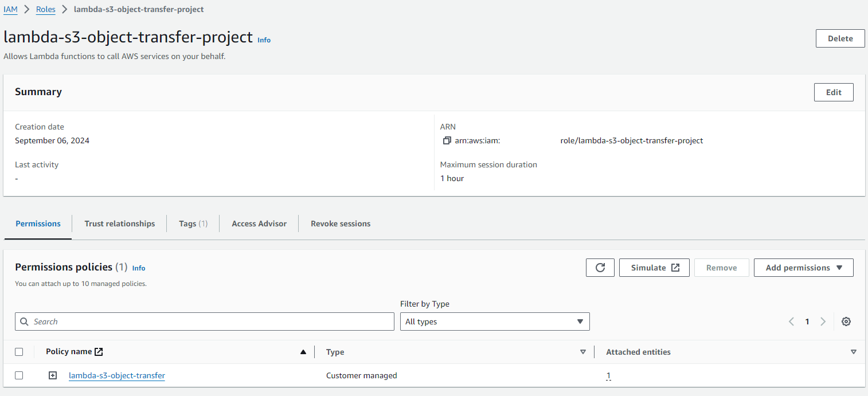This screenshot has width=868, height=396.
Task: Click the Delete role button
Action: [840, 38]
